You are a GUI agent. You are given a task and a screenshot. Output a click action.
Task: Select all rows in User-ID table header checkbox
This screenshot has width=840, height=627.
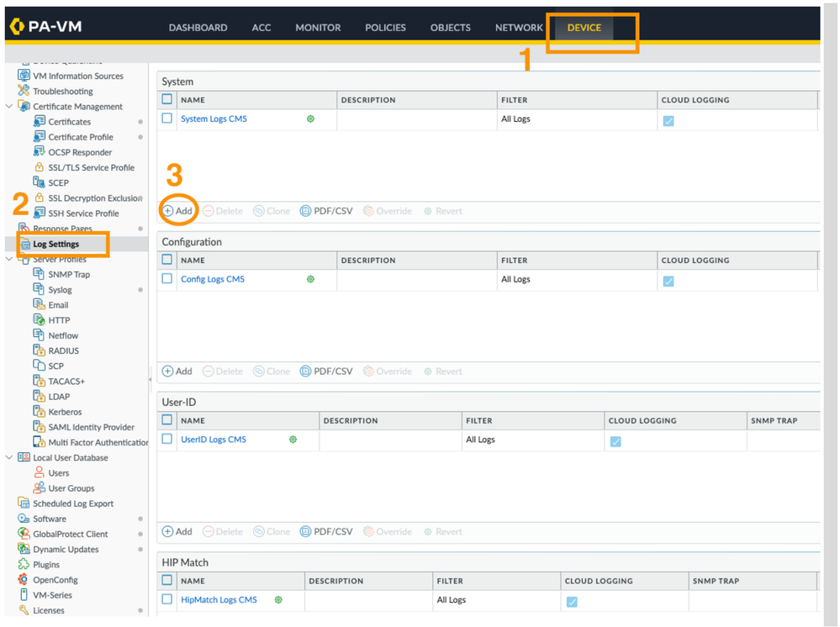(167, 420)
